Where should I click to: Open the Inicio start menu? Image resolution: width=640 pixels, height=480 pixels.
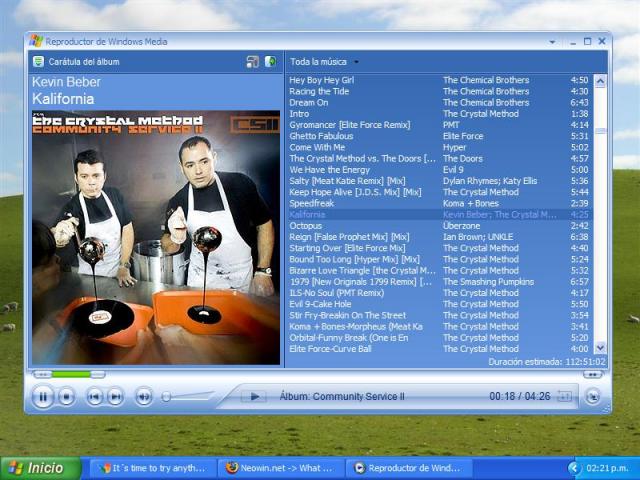point(41,468)
